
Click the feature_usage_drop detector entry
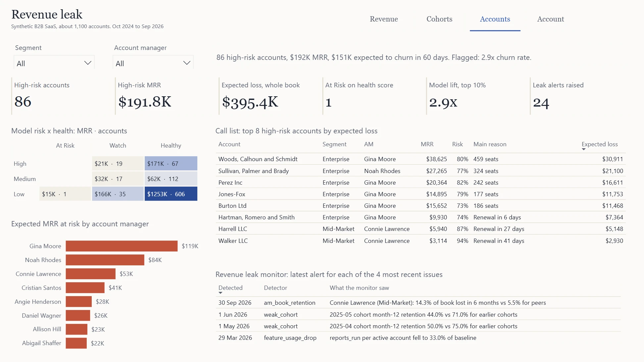pos(290,338)
